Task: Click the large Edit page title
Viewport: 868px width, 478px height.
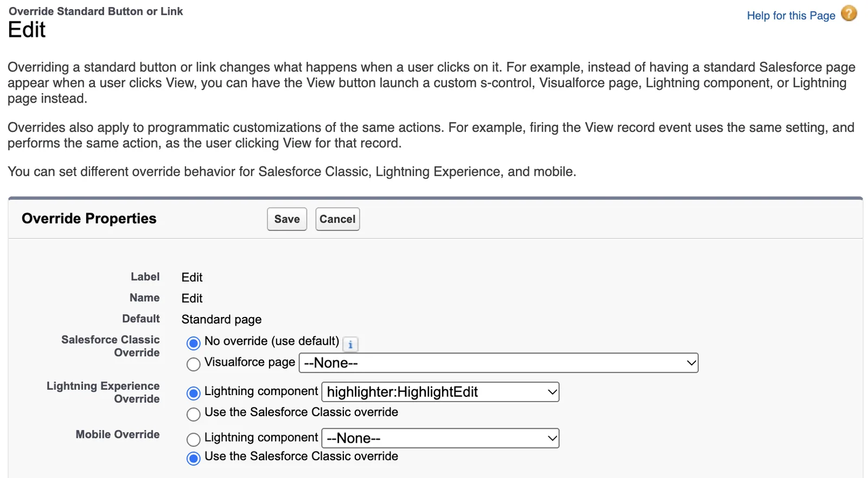Action: click(27, 30)
